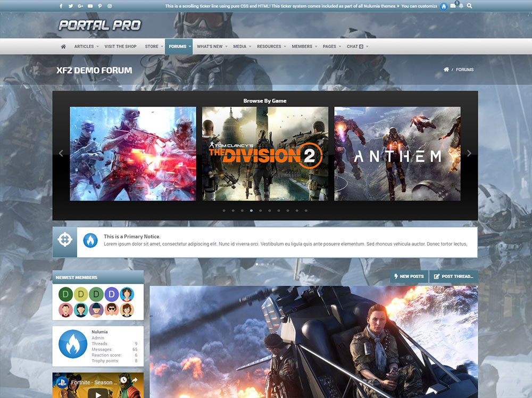This screenshot has height=398, width=532.
Task: Open The Division 2 game thumbnail
Action: [x=265, y=154]
